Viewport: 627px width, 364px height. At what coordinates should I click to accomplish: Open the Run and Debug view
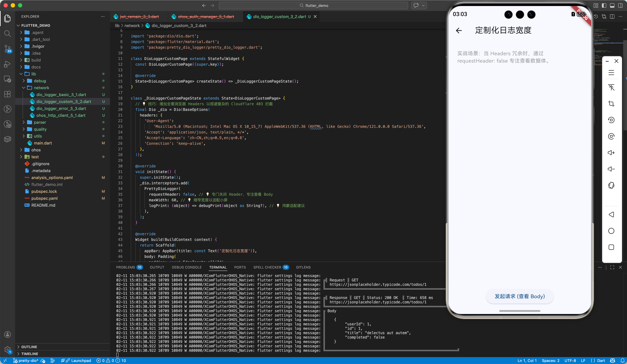tap(8, 64)
